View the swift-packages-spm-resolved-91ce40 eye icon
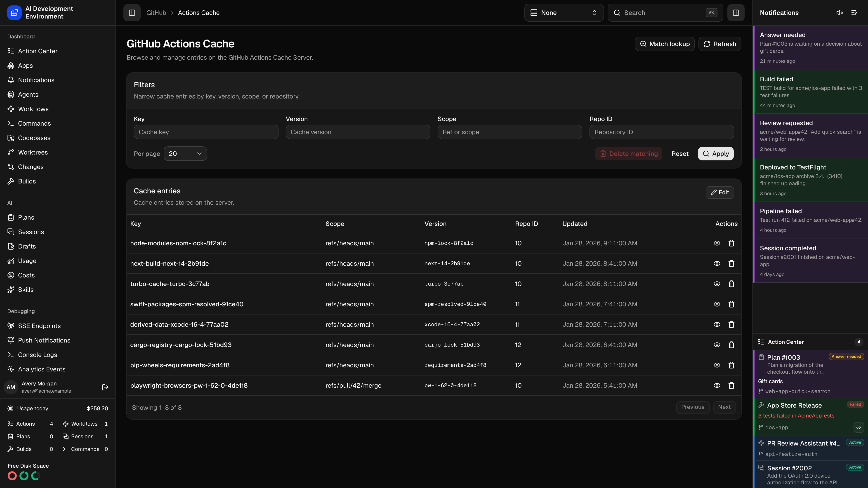Viewport: 868px width, 488px height. click(x=717, y=304)
